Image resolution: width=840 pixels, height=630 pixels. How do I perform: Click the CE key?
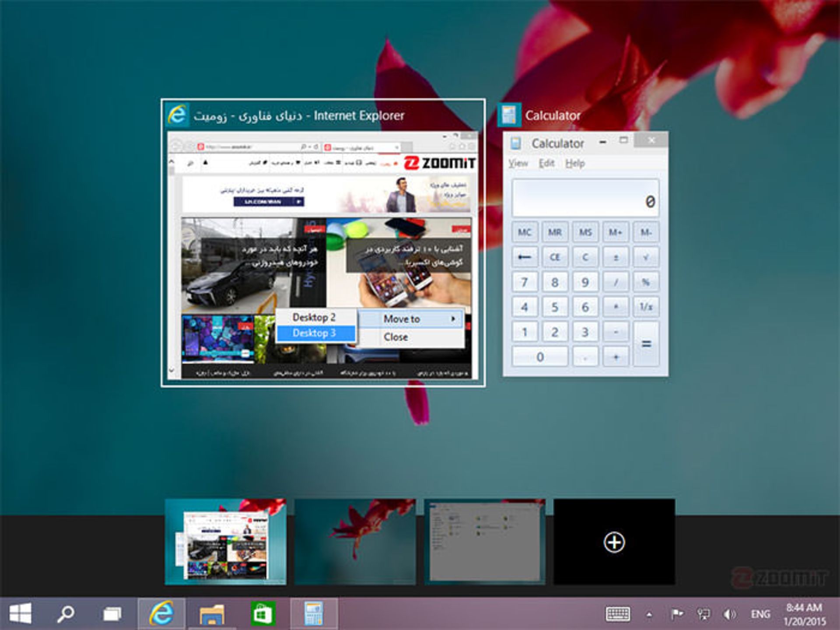tap(555, 257)
